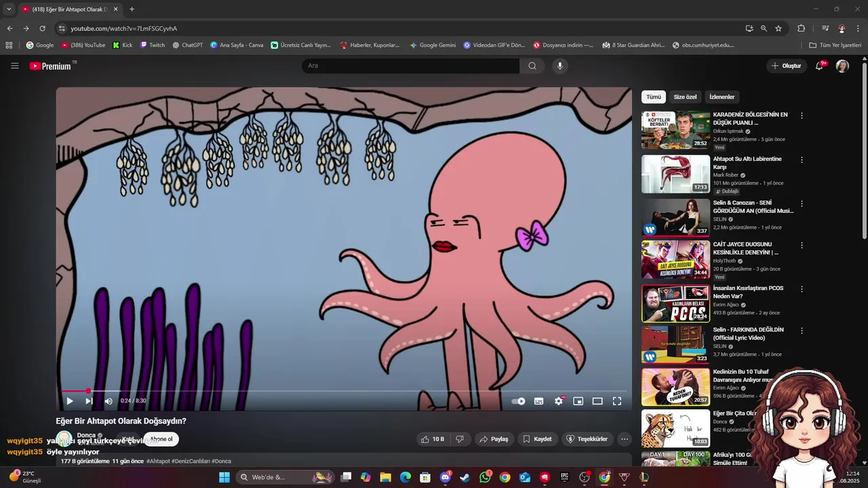868x488 pixels.
Task: Save video with Kaydet button
Action: (537, 439)
